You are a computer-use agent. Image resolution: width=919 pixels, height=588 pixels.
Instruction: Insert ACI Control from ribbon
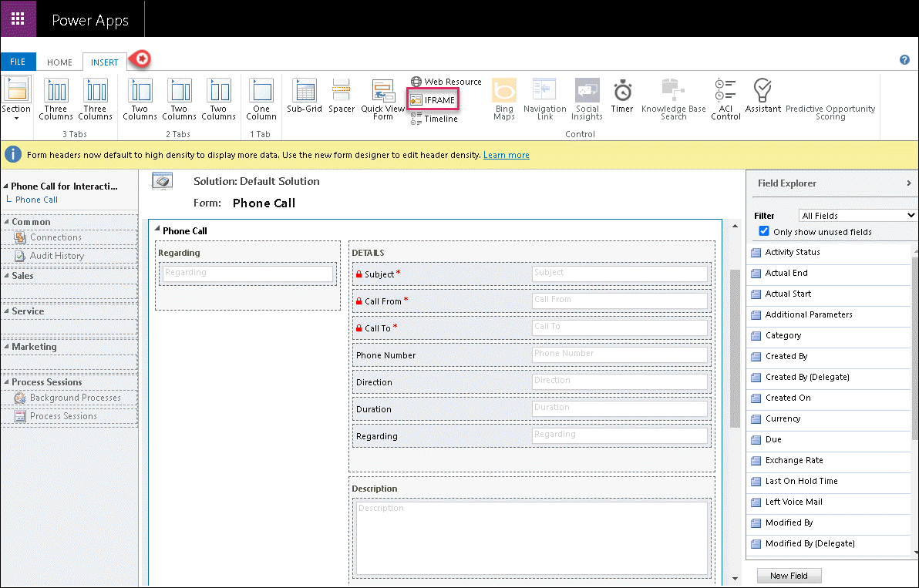(725, 99)
